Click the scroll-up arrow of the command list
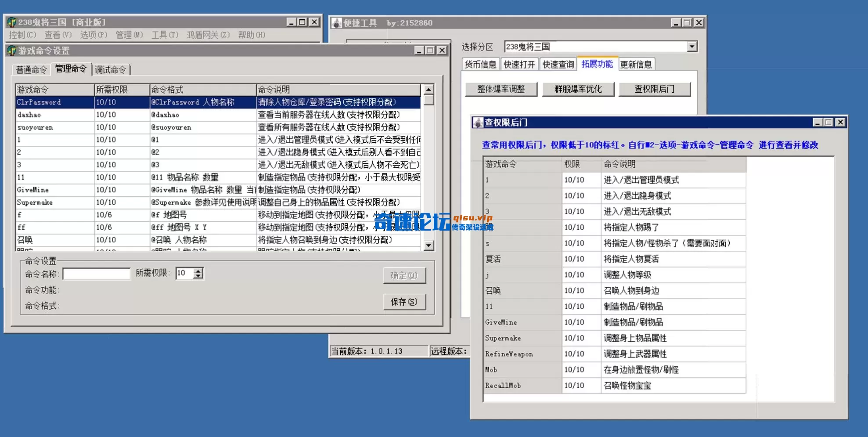This screenshot has width=868, height=437. (429, 90)
